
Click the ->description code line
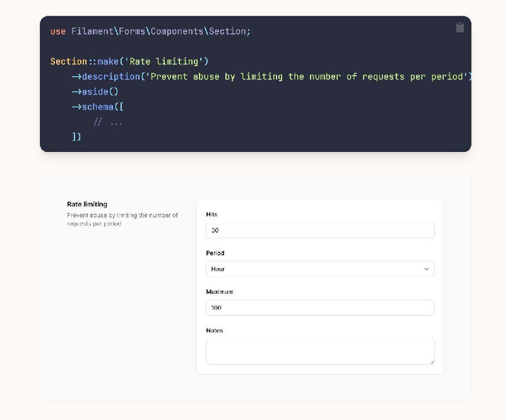pos(271,76)
